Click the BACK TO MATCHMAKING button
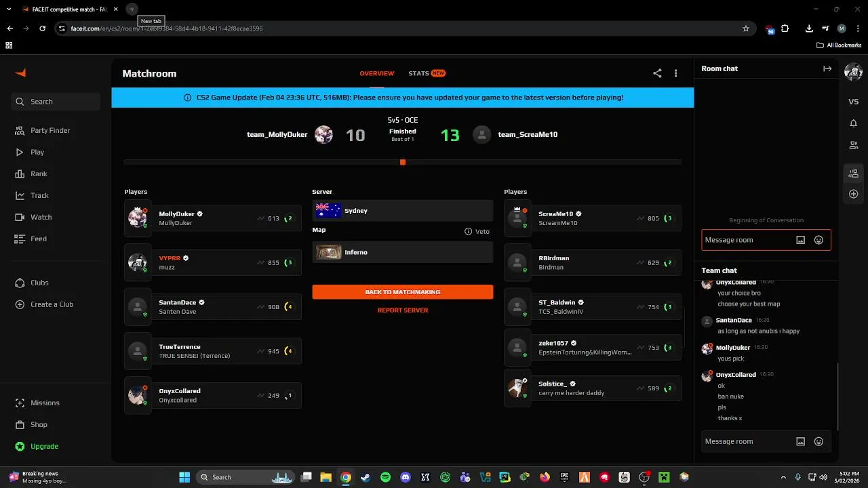 click(x=403, y=292)
